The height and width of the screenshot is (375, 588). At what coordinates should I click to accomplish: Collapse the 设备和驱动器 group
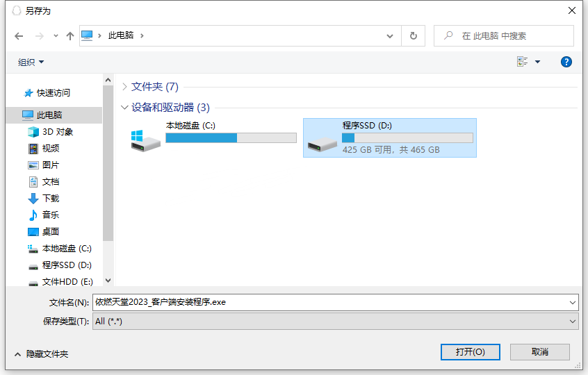coord(124,108)
